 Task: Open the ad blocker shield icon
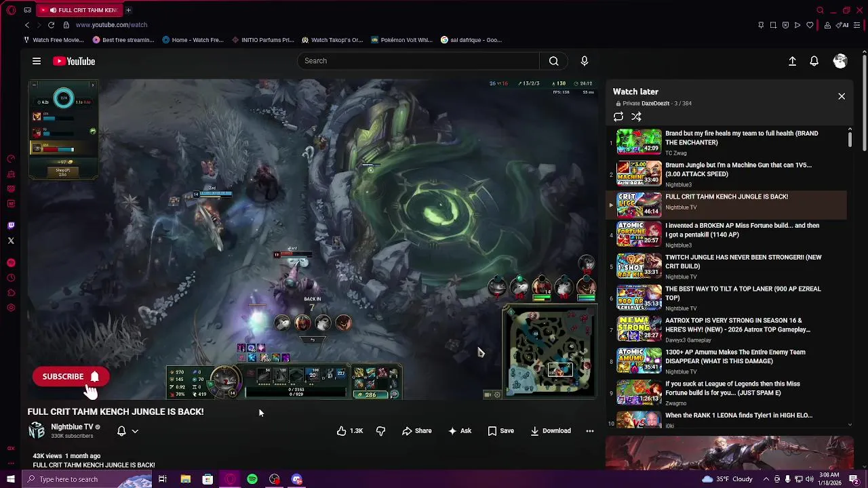click(785, 25)
